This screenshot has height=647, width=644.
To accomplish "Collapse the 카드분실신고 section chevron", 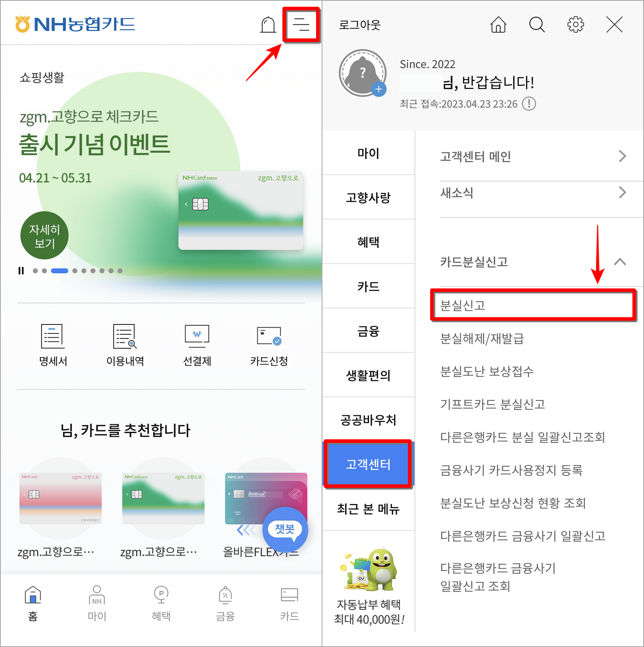I will point(620,262).
